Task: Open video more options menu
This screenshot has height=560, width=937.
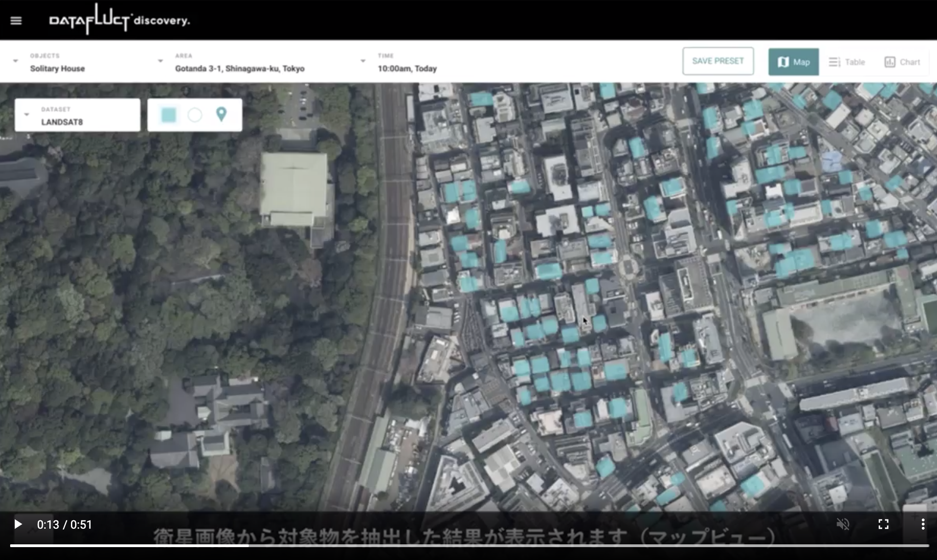Action: pos(923,524)
